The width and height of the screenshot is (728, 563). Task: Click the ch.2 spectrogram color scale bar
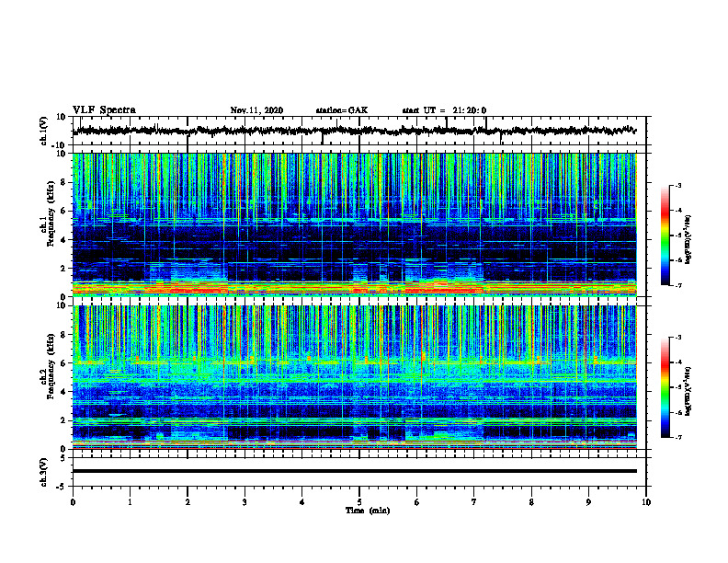665,387
